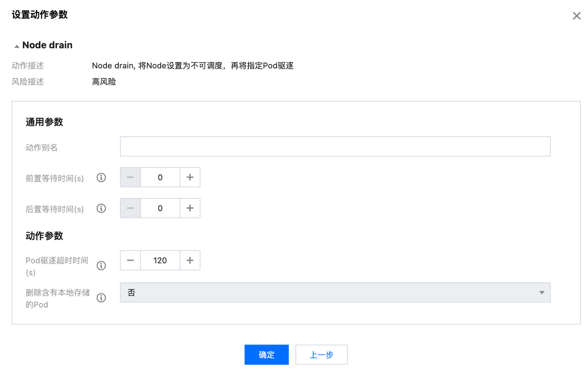
Task: Click info icon beside 后置等待时间(s)
Action: coord(101,208)
